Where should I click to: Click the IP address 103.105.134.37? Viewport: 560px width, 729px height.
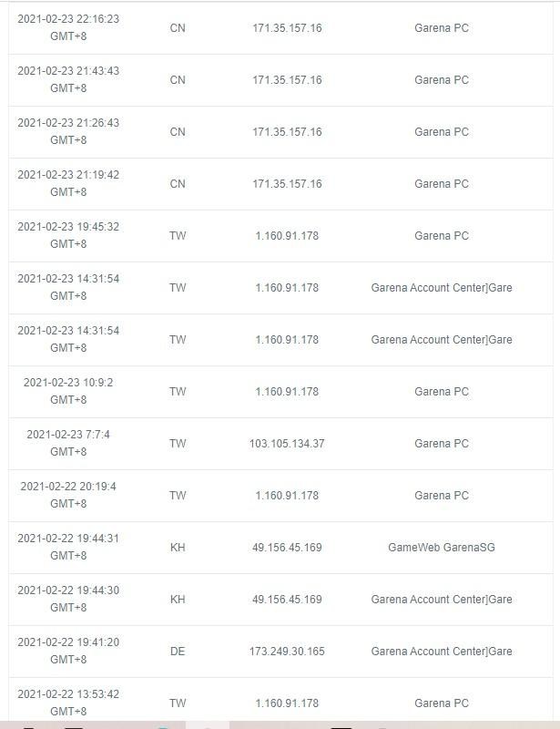tap(287, 444)
